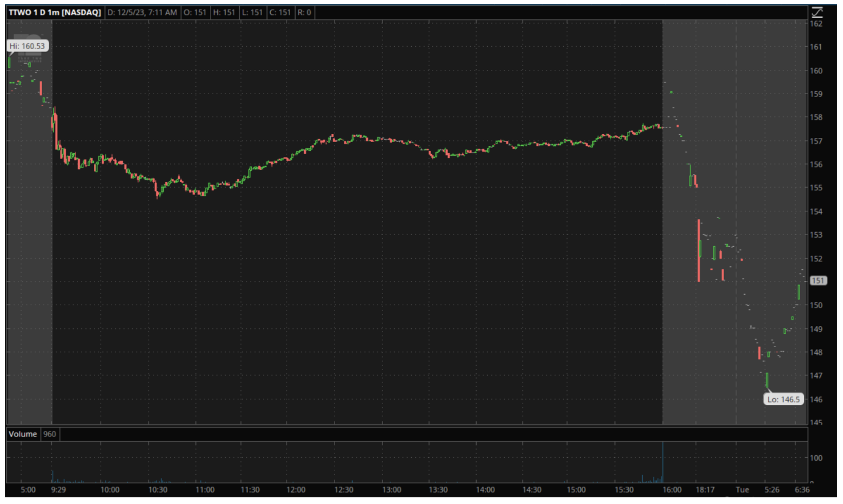Select the current price tag 151 on the axis

pyautogui.click(x=818, y=281)
